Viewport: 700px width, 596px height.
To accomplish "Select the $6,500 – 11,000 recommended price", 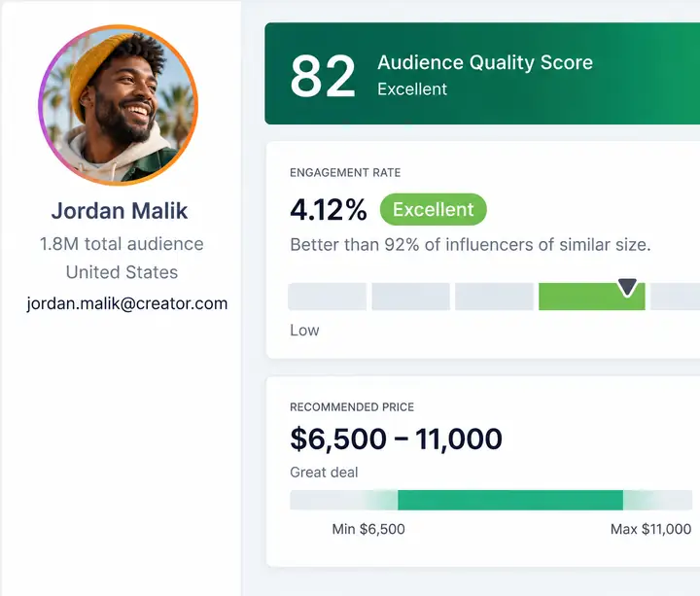I will pyautogui.click(x=396, y=438).
